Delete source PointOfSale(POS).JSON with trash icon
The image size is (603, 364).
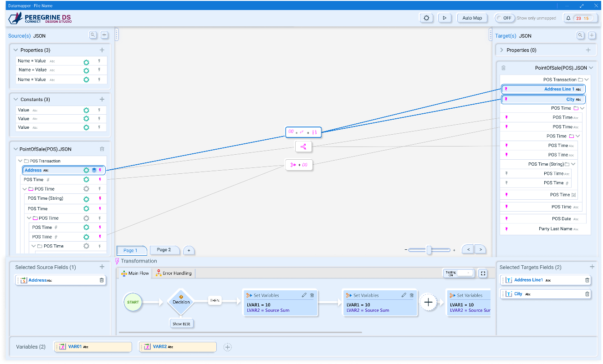(x=102, y=149)
